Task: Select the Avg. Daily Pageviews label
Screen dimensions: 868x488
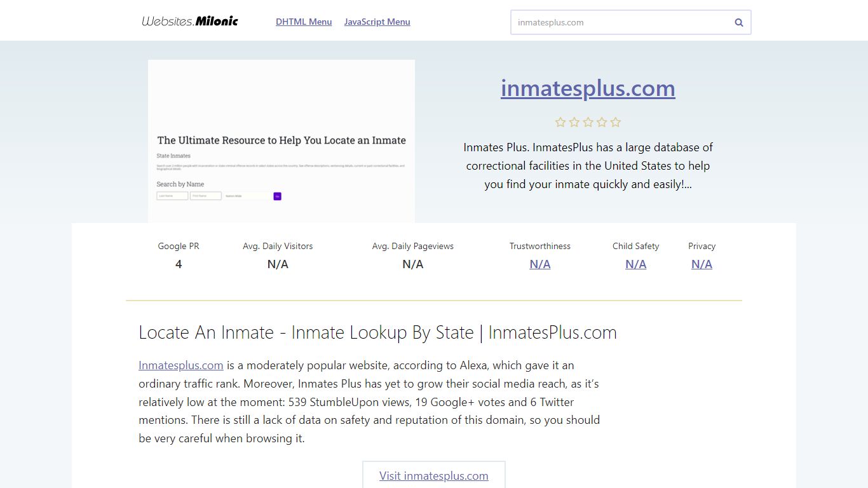Action: coord(413,246)
